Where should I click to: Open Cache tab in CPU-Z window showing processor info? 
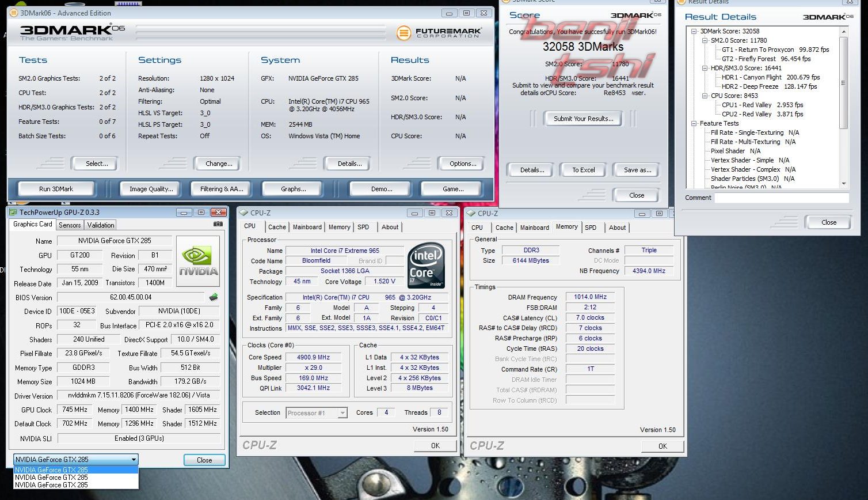coord(277,227)
